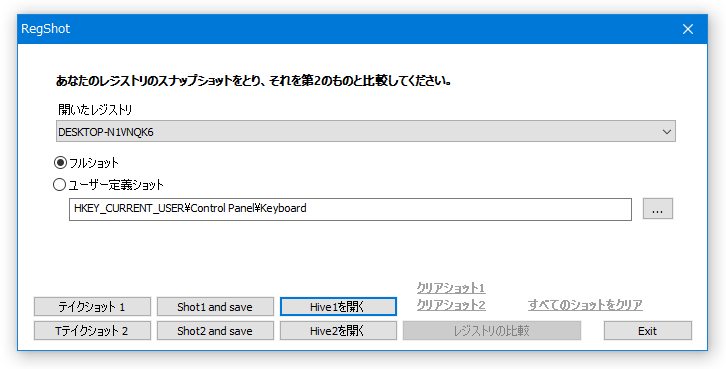Click the browse "..." button

point(657,209)
